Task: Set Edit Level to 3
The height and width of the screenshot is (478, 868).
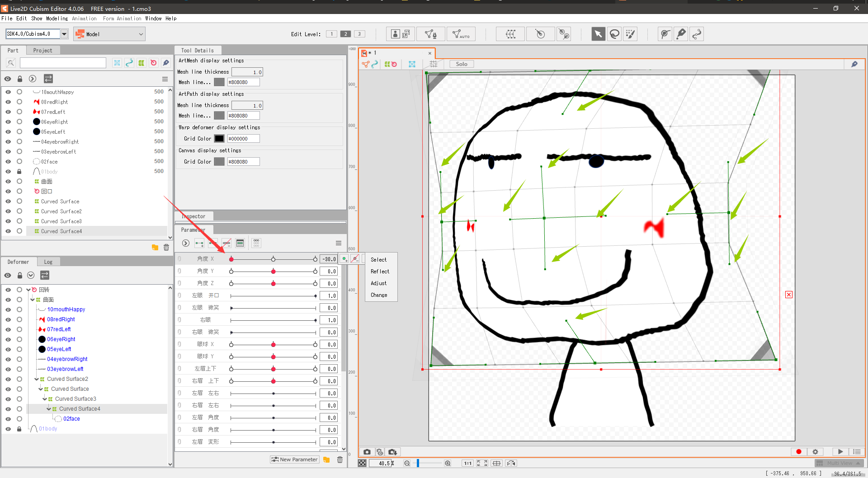Action: 359,34
